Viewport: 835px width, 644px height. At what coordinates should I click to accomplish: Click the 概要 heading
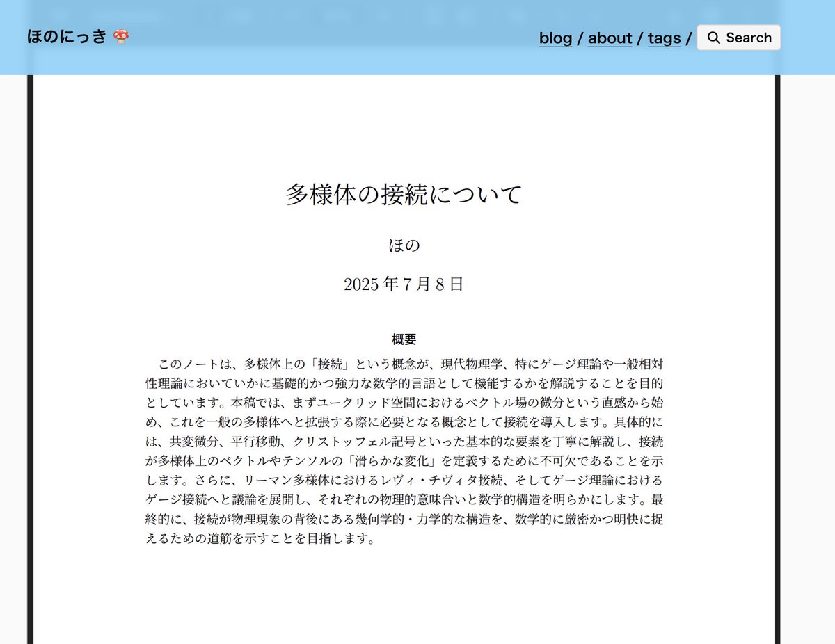404,339
